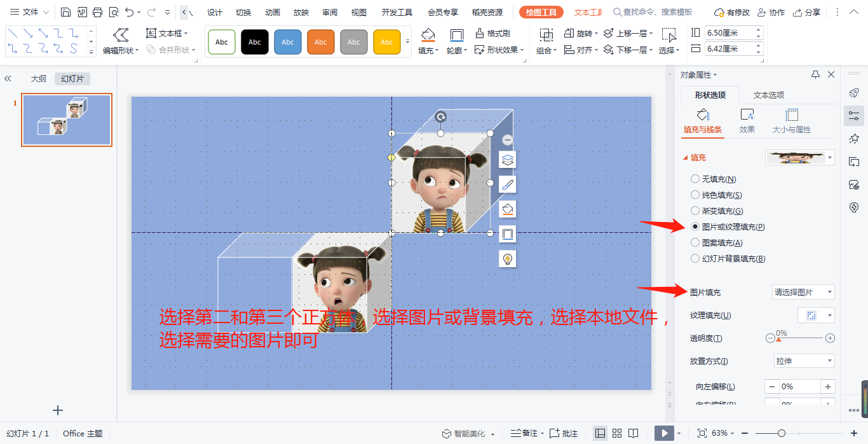Switch to slide sorter view icon
868x444 pixels.
click(616, 433)
